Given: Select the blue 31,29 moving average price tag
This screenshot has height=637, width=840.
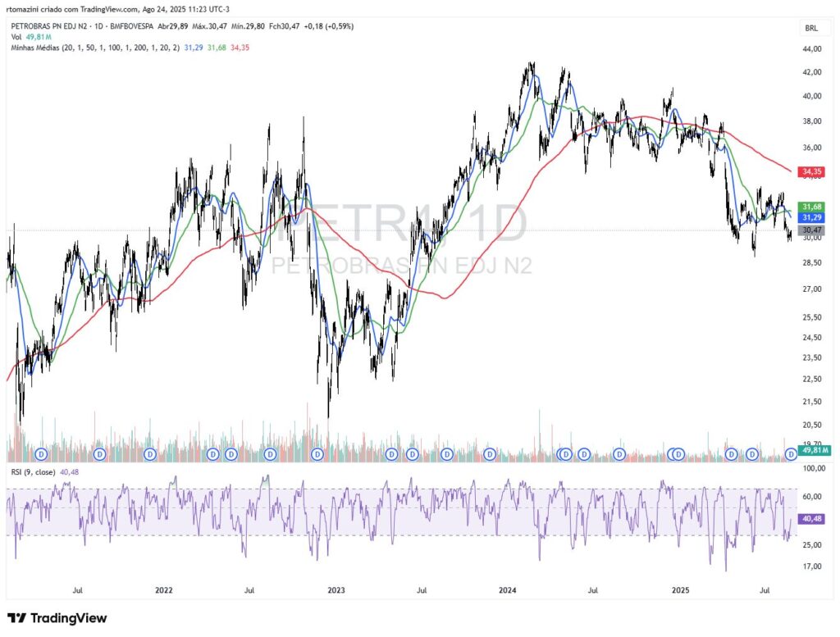Looking at the screenshot, I should pyautogui.click(x=812, y=218).
